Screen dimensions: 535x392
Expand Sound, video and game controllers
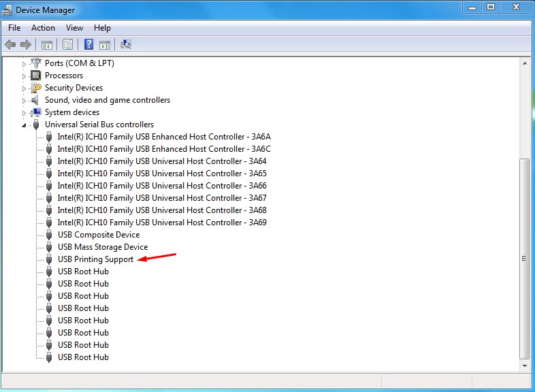click(24, 101)
